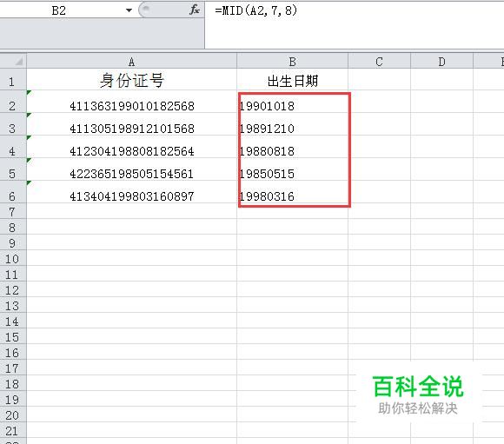This screenshot has width=504, height=444.
Task: Select row 7 header
Action: [13, 211]
